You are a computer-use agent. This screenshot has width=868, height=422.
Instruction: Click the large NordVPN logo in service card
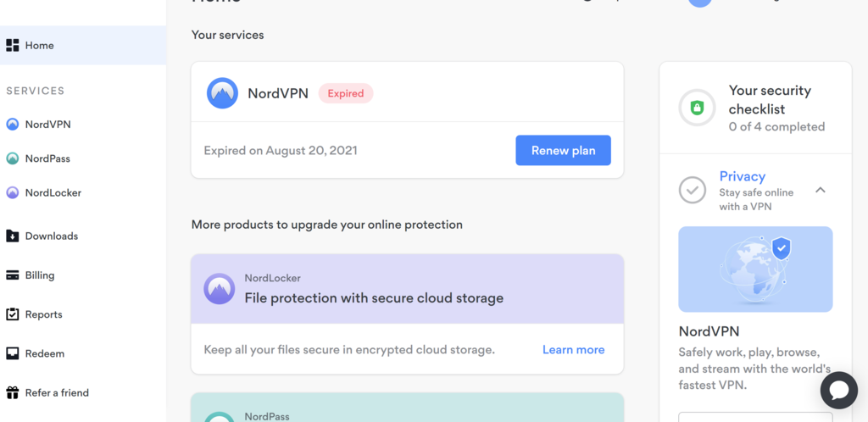click(x=223, y=93)
